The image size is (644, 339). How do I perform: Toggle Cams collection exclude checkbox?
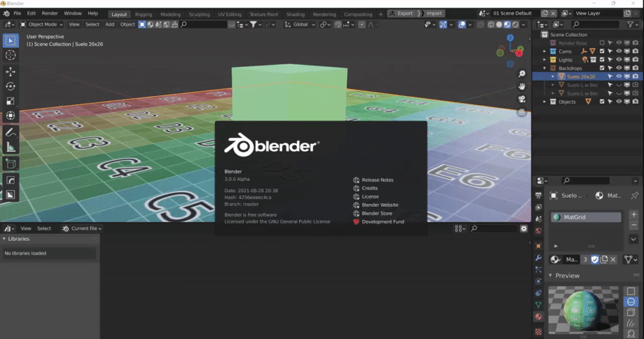[602, 52]
